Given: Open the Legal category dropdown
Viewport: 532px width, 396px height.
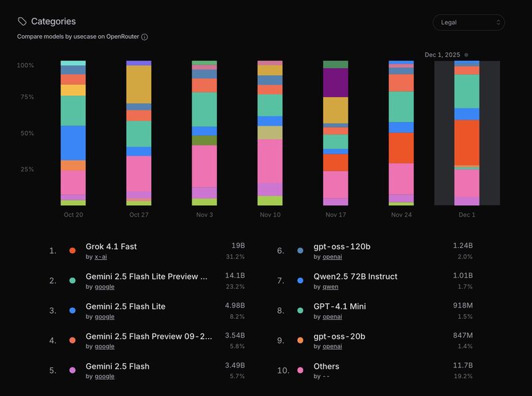Looking at the screenshot, I should 469,23.
